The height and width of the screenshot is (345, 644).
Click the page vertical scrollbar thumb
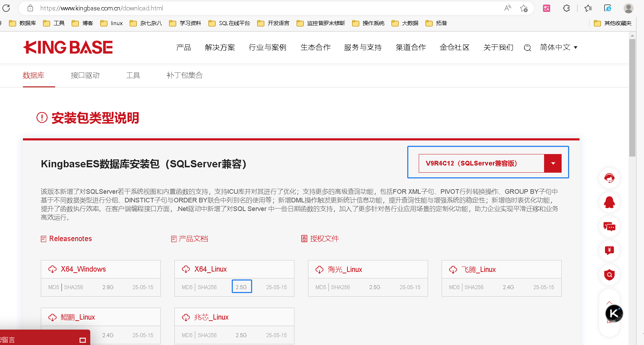633,97
